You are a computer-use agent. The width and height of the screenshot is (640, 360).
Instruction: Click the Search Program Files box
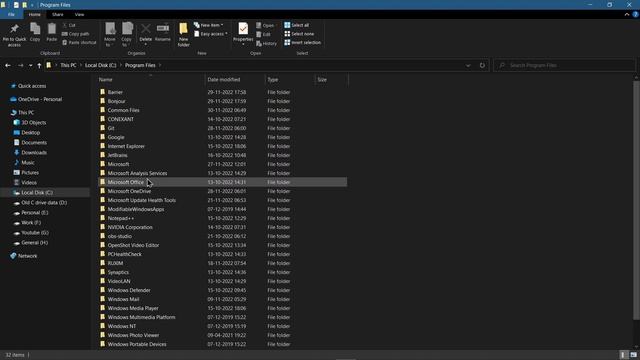(x=565, y=65)
